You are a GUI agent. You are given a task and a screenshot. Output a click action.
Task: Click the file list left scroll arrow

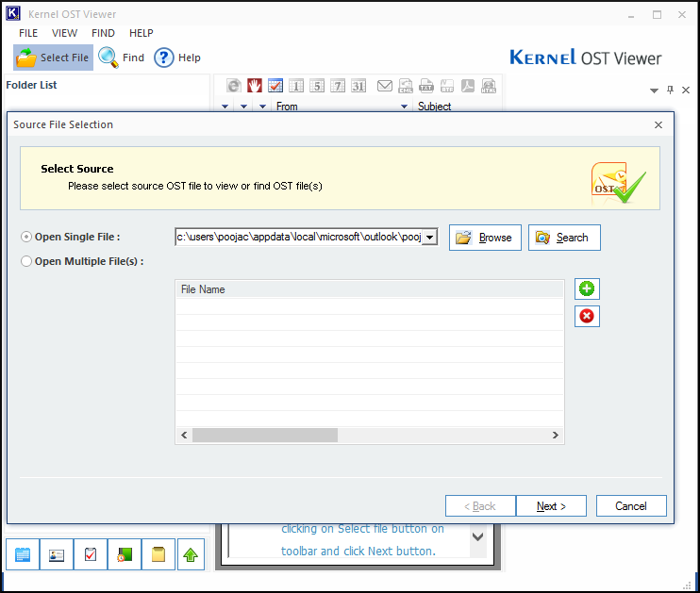pyautogui.click(x=184, y=435)
